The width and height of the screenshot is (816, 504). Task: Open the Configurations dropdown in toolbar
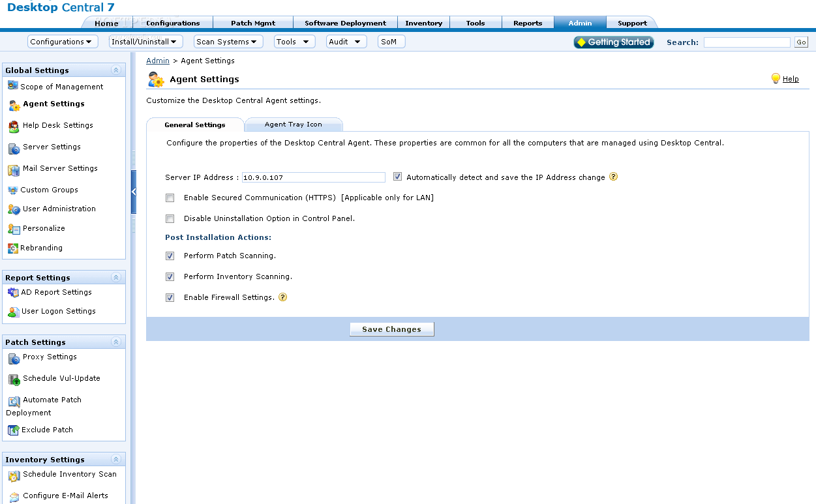point(63,42)
